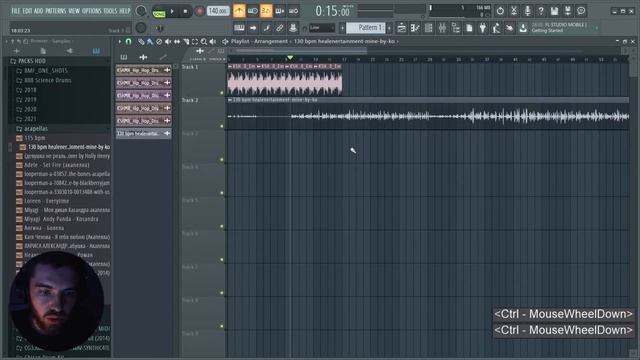Image resolution: width=640 pixels, height=360 pixels.
Task: Toggle the countdown before recording
Action: tap(266, 11)
